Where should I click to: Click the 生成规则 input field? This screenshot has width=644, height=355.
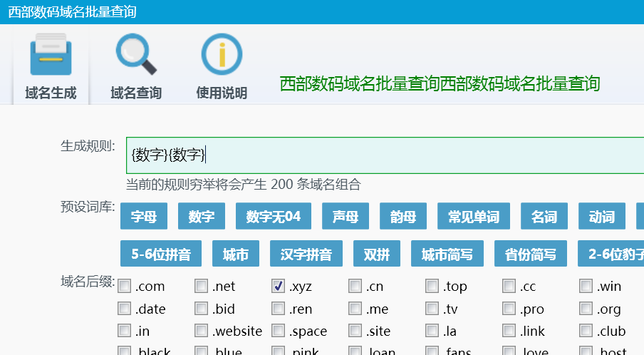point(385,155)
